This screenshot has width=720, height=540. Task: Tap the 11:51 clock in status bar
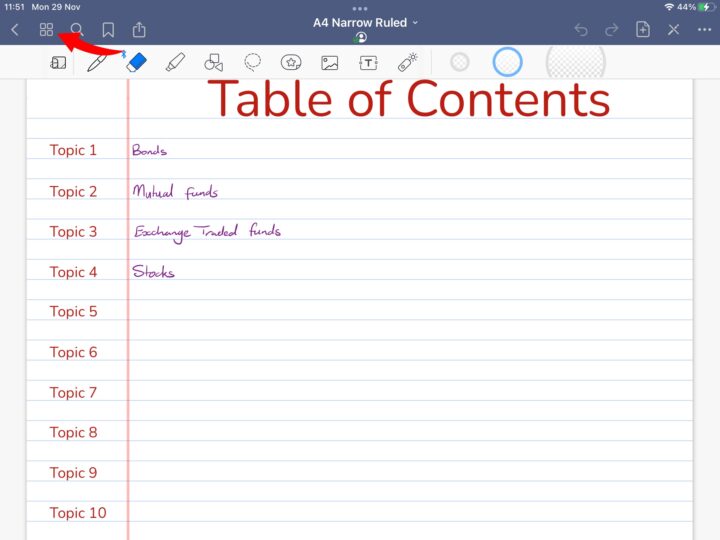14,7
